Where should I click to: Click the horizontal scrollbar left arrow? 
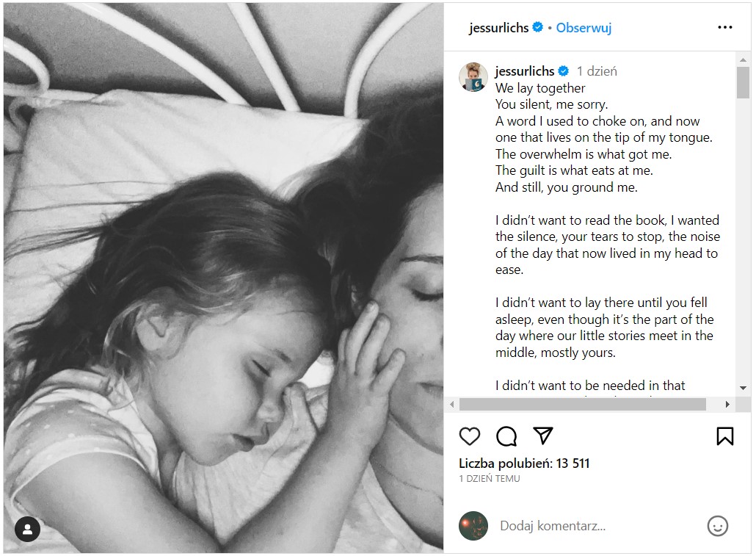(x=452, y=405)
